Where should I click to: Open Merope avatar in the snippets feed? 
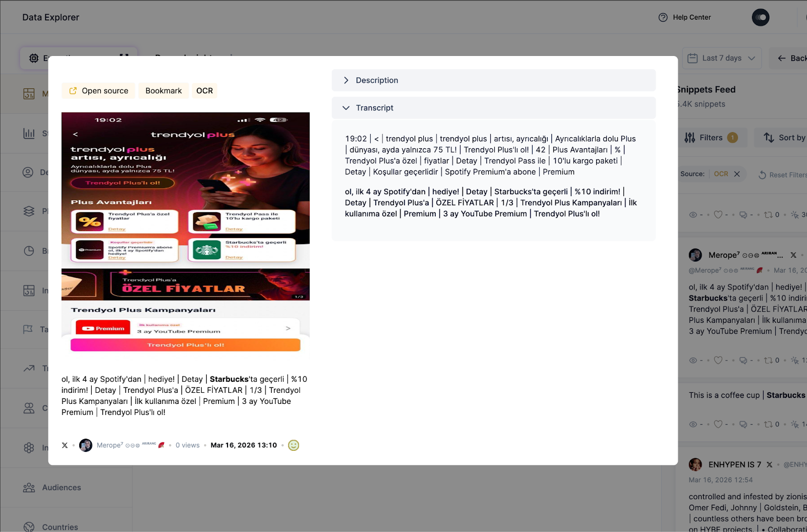696,255
